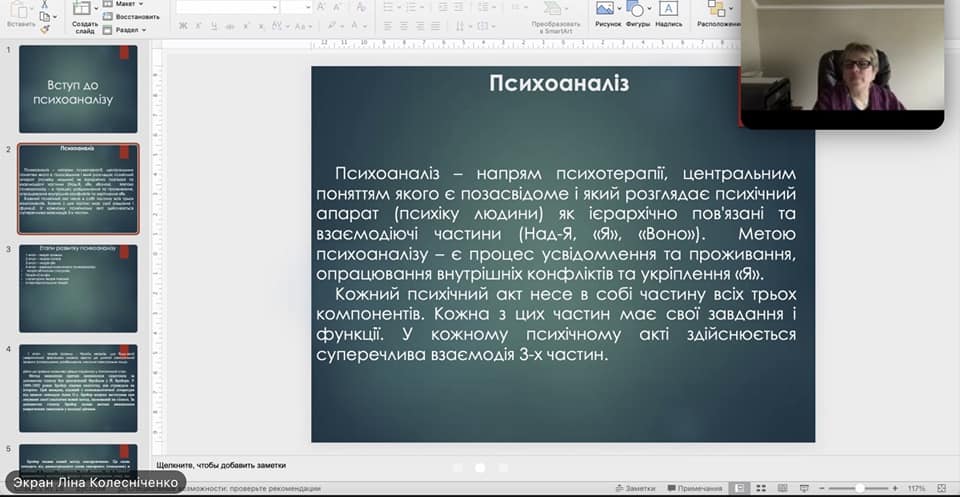Screen dimensions: 960x497
Task: Click the Создать слайд (New Slide) icon
Action: coord(84,12)
